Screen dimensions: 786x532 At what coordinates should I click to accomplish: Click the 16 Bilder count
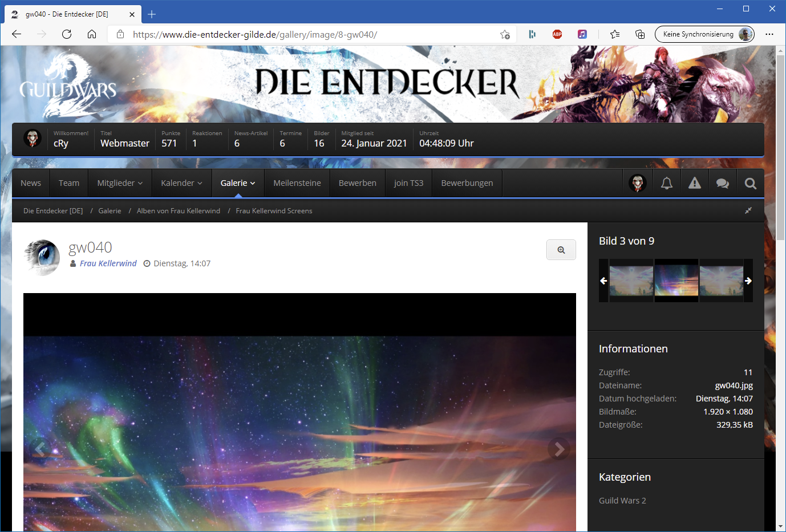[x=319, y=144]
